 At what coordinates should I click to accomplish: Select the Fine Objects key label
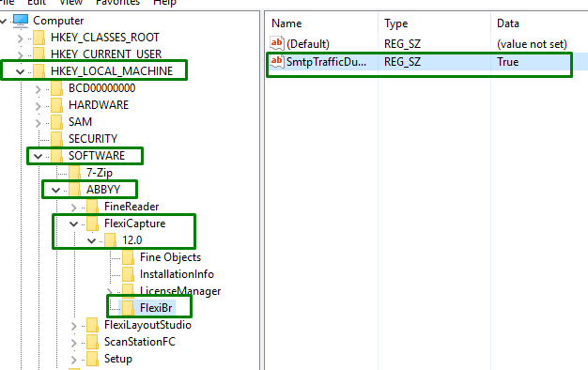click(x=170, y=257)
